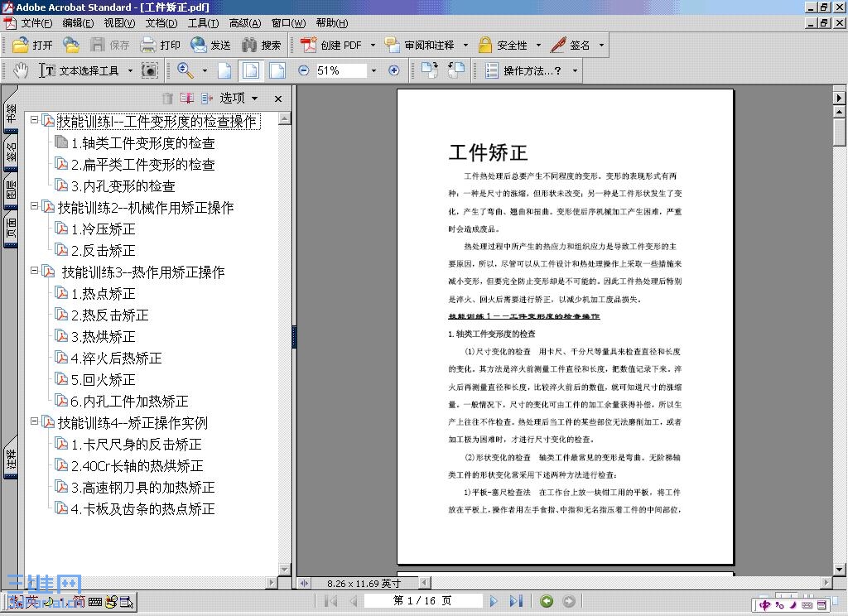Click the page number field 第 1 / 16 页

(x=423, y=601)
